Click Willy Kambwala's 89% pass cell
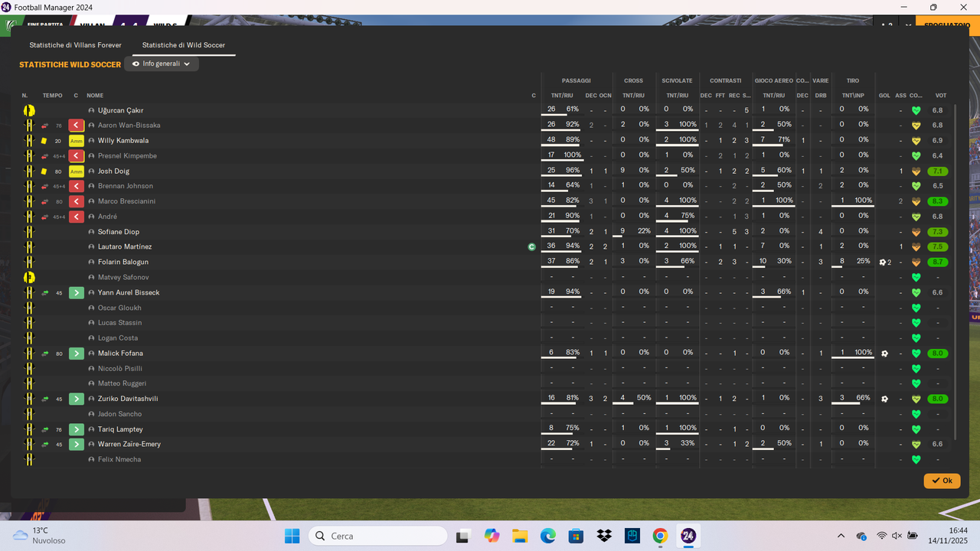The height and width of the screenshot is (551, 980). [572, 140]
